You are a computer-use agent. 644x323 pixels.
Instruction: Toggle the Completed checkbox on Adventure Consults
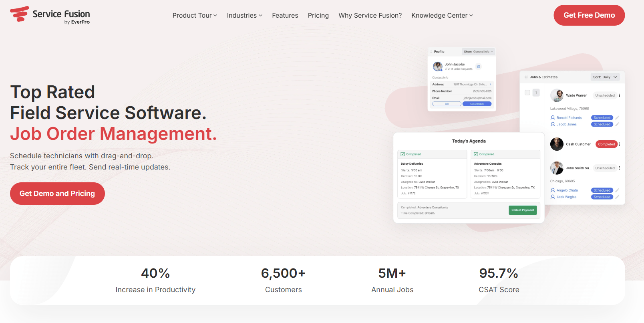pos(476,154)
